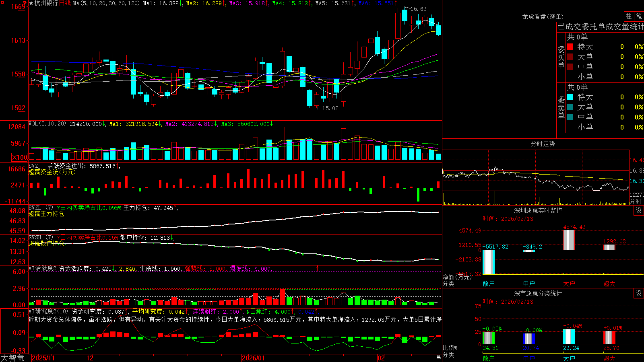Click the 29.24 大户 percentage value
The image size is (644, 362).
[x=571, y=348]
